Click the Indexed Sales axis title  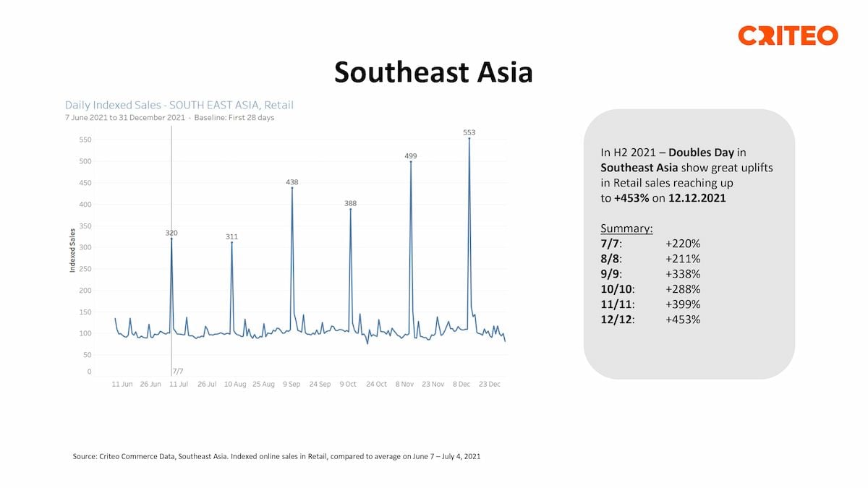tap(72, 251)
